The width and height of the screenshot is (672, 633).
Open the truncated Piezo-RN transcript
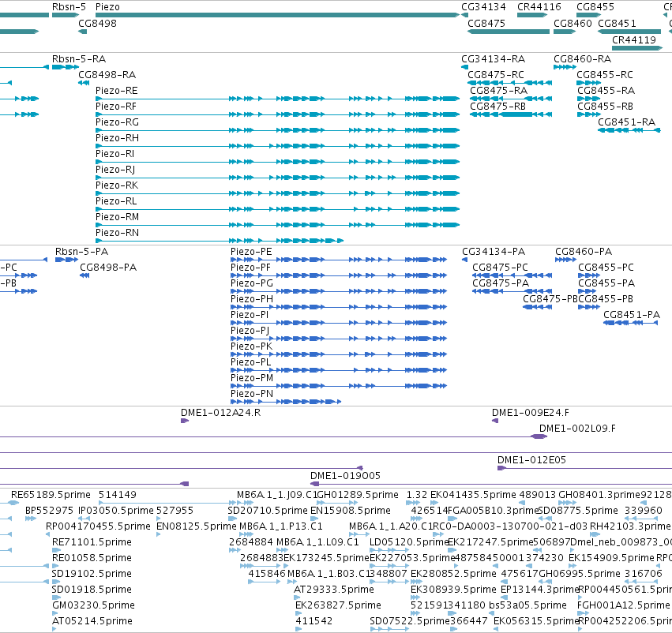click(x=220, y=241)
